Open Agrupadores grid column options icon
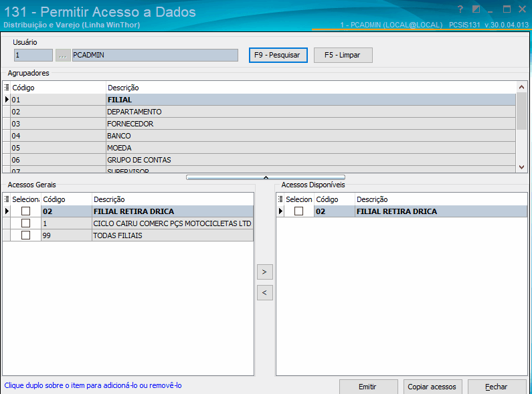The image size is (532, 394). [x=7, y=88]
